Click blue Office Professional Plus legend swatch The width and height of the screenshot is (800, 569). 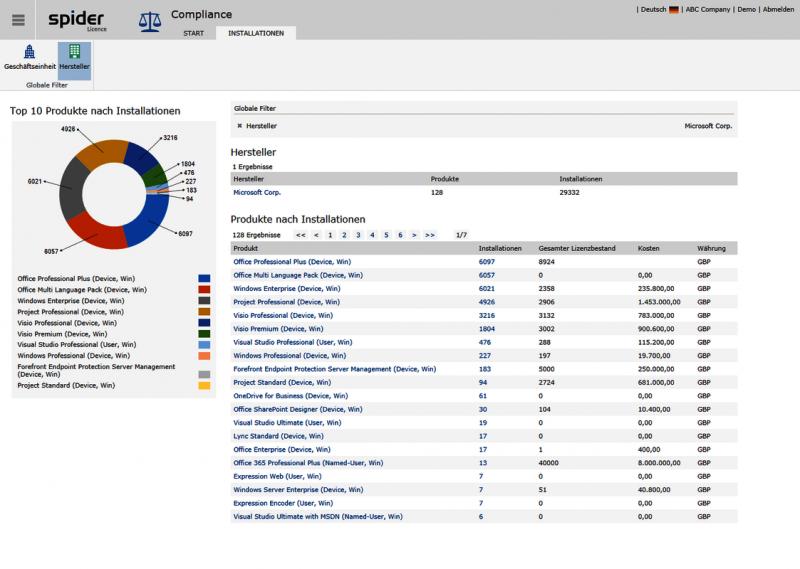tap(204, 279)
